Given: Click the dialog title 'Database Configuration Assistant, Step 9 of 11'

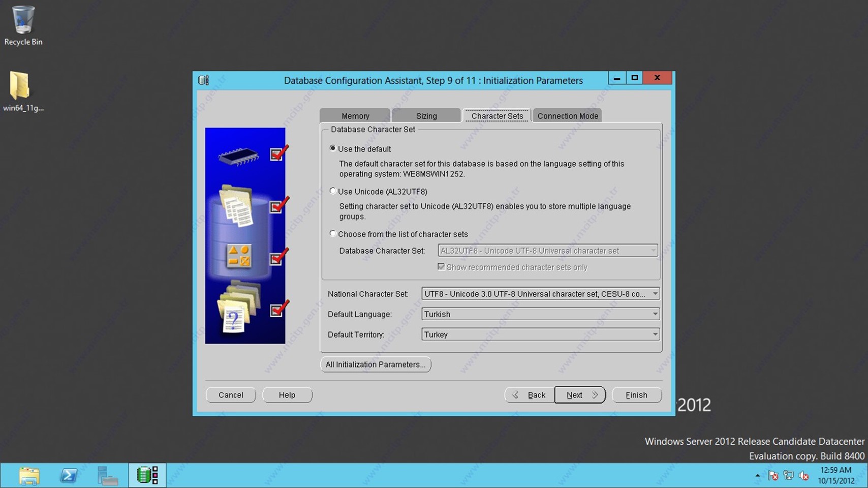Looking at the screenshot, I should 433,80.
